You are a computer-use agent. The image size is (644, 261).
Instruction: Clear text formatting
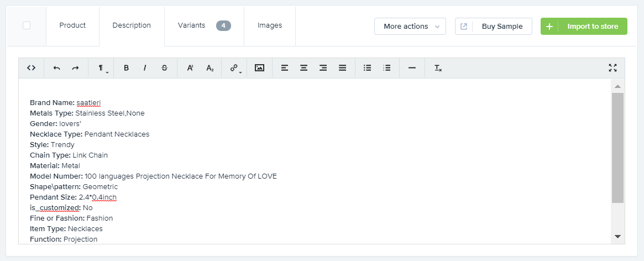438,68
